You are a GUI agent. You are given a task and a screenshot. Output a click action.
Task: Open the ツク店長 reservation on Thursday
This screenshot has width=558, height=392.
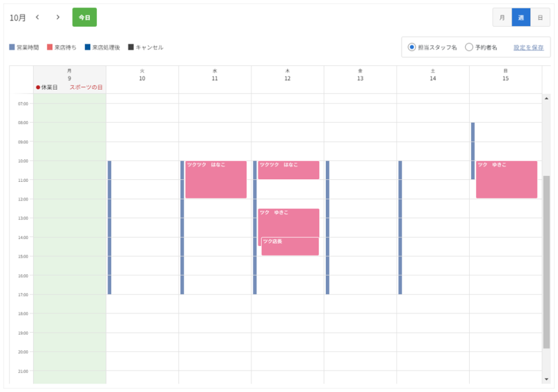(x=290, y=246)
